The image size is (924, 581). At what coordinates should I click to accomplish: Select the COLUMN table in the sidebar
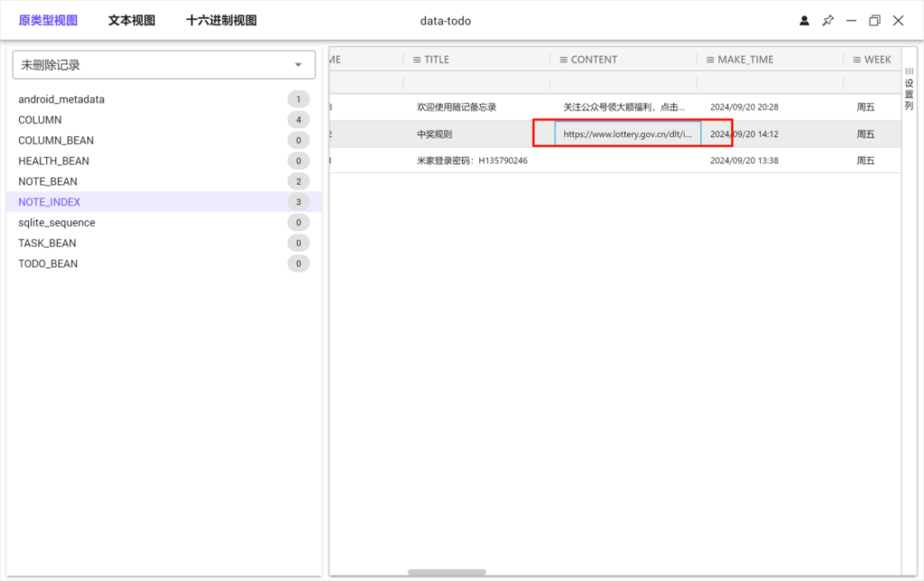[x=40, y=119]
